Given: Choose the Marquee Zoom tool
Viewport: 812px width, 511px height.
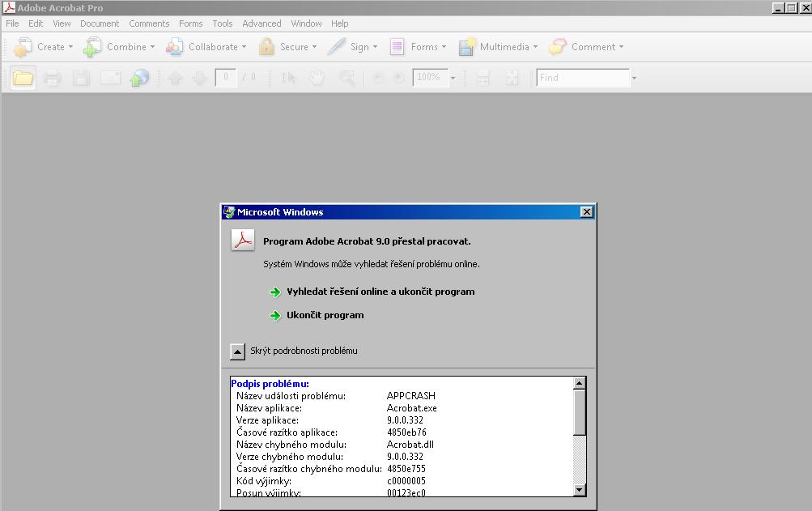Looking at the screenshot, I should 346,79.
